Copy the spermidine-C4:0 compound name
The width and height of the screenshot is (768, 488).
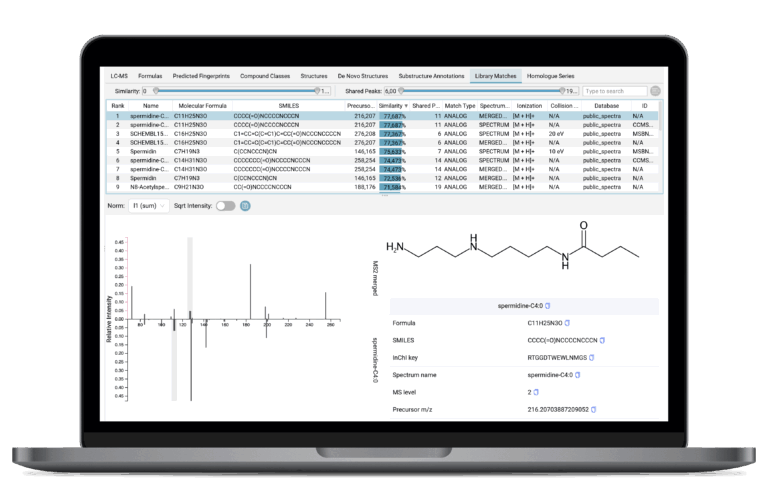point(548,305)
